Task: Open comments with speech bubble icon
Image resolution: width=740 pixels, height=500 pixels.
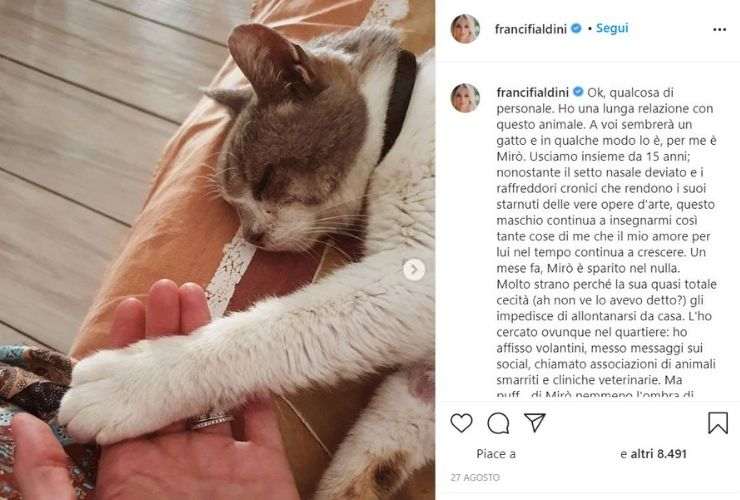Action: click(498, 423)
